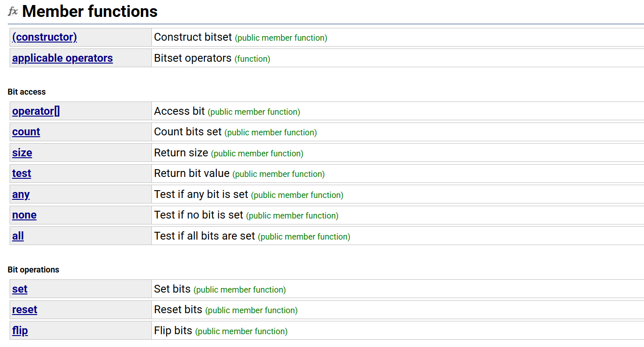This screenshot has width=644, height=347.
Task: Open the count member function page
Action: point(26,132)
